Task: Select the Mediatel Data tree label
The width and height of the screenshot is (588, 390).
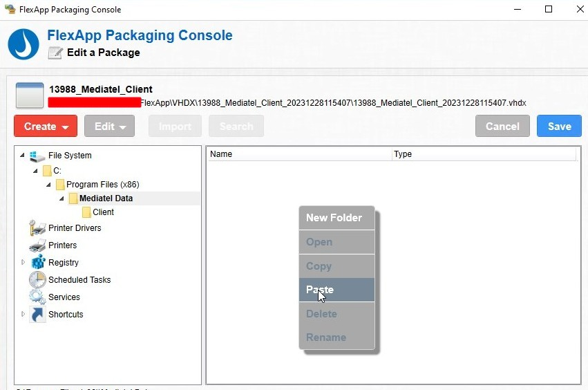Action: [x=106, y=198]
